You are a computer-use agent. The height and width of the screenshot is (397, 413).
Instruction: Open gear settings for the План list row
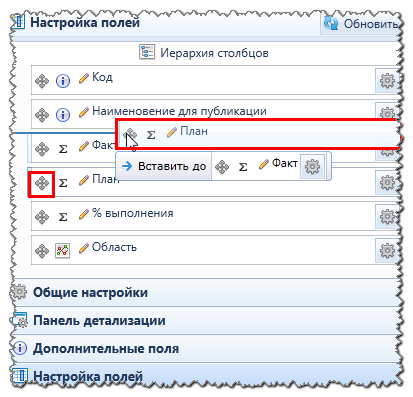(x=387, y=182)
